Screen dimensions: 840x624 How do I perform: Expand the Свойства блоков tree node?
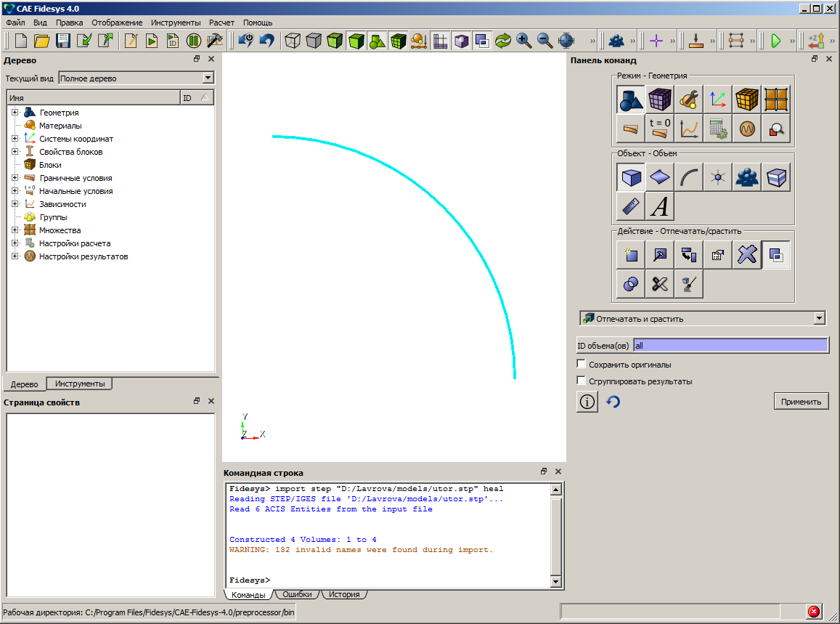15,152
